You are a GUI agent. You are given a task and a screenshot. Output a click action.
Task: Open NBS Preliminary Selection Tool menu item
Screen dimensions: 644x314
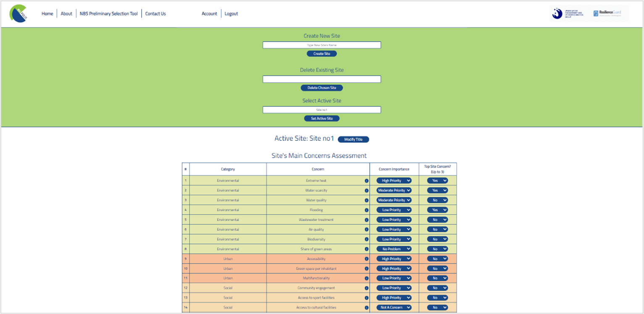click(x=109, y=14)
